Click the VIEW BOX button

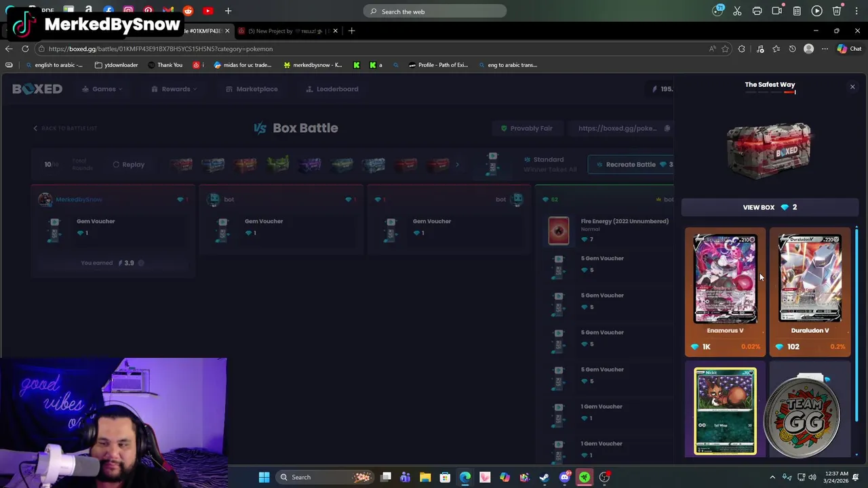tap(770, 207)
